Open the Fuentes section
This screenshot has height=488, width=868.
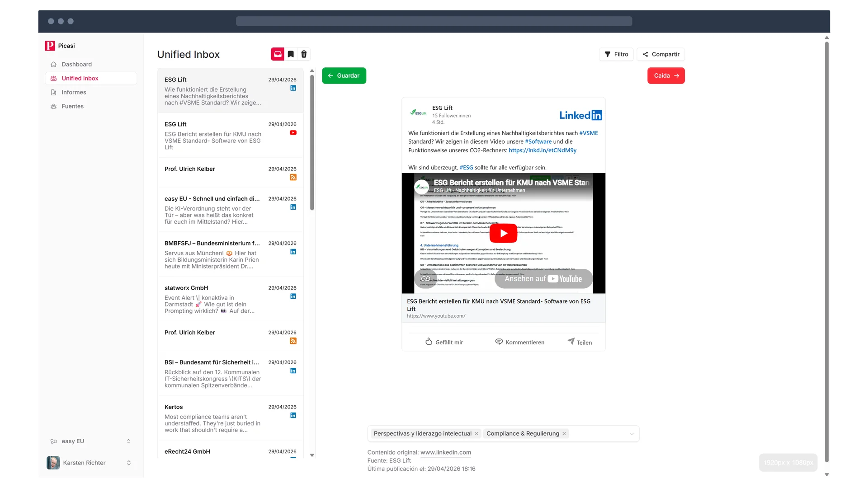(91, 106)
